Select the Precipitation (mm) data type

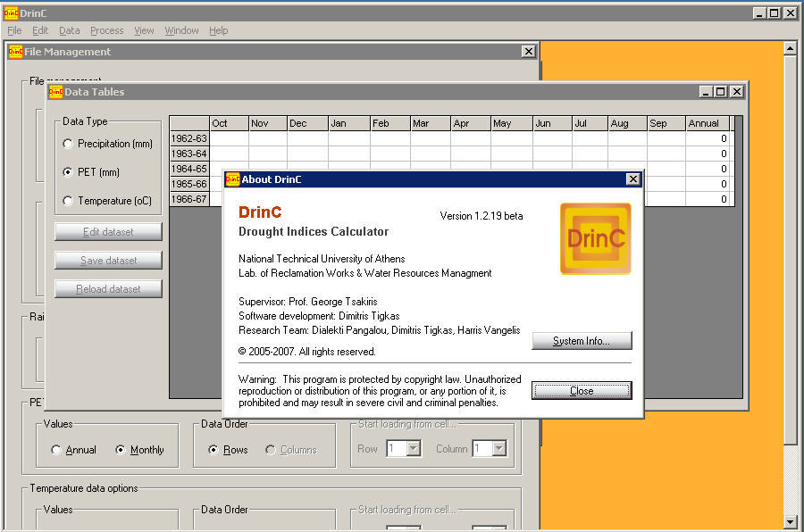pos(69,144)
